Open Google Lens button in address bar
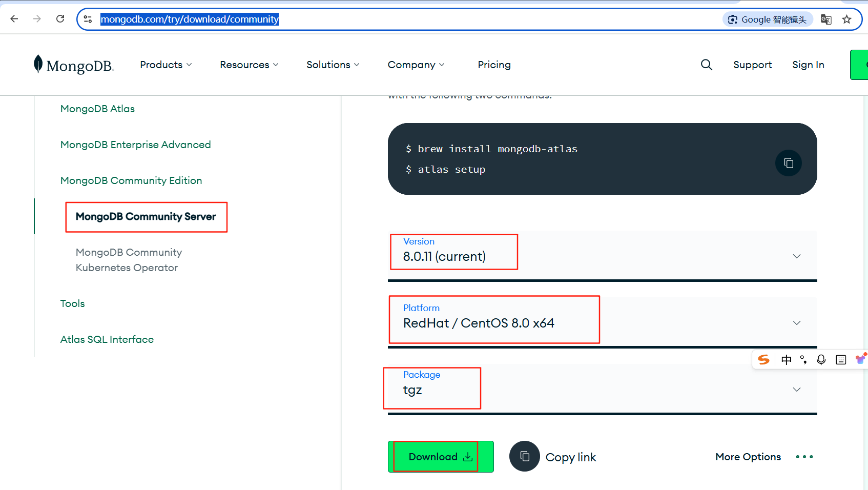The height and width of the screenshot is (490, 868). pyautogui.click(x=768, y=19)
